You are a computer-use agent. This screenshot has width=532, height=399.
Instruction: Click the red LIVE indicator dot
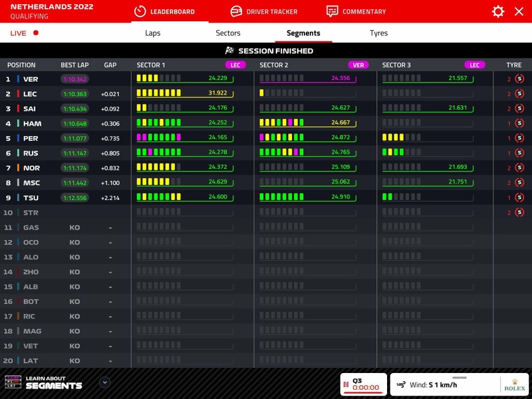pyautogui.click(x=36, y=33)
